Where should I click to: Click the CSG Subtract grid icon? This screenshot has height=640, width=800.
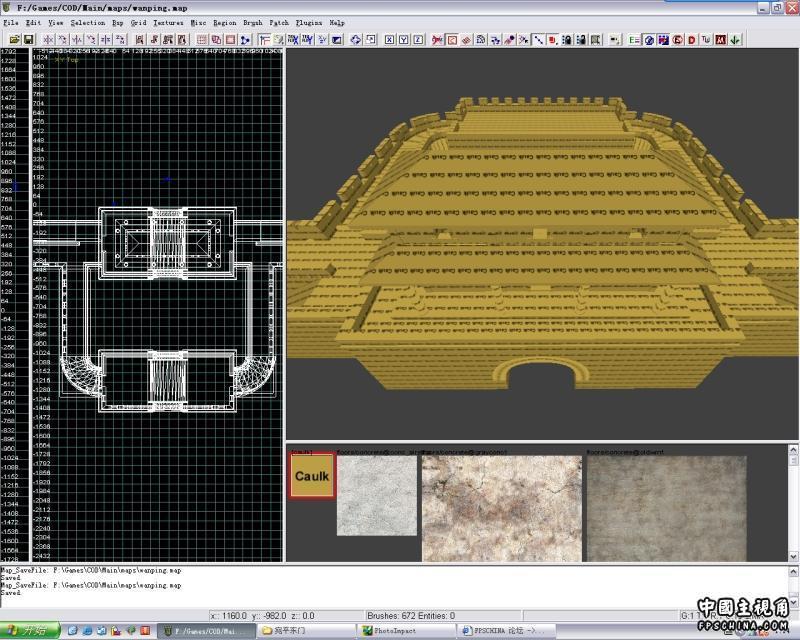click(202, 40)
